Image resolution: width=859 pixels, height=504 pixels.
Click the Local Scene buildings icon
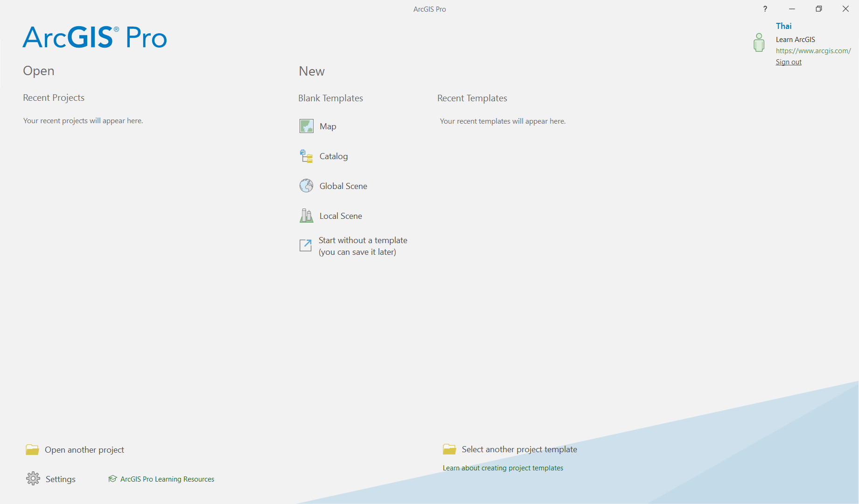pyautogui.click(x=306, y=216)
